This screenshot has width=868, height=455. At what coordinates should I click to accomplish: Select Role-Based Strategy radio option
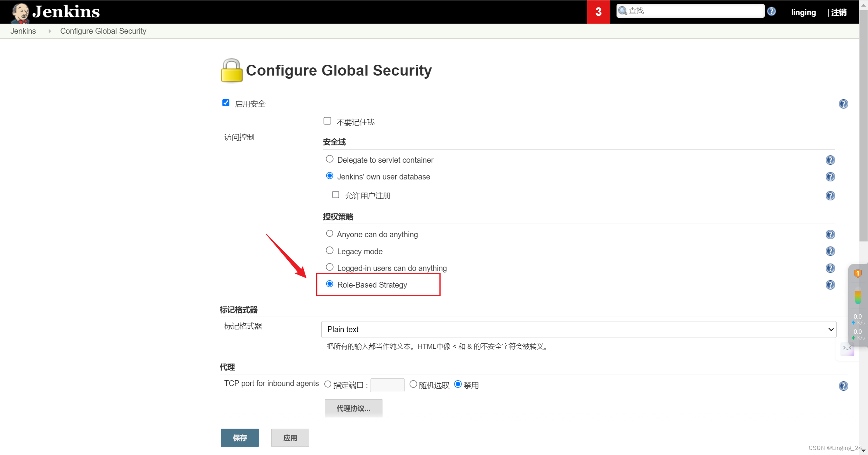[x=330, y=284]
